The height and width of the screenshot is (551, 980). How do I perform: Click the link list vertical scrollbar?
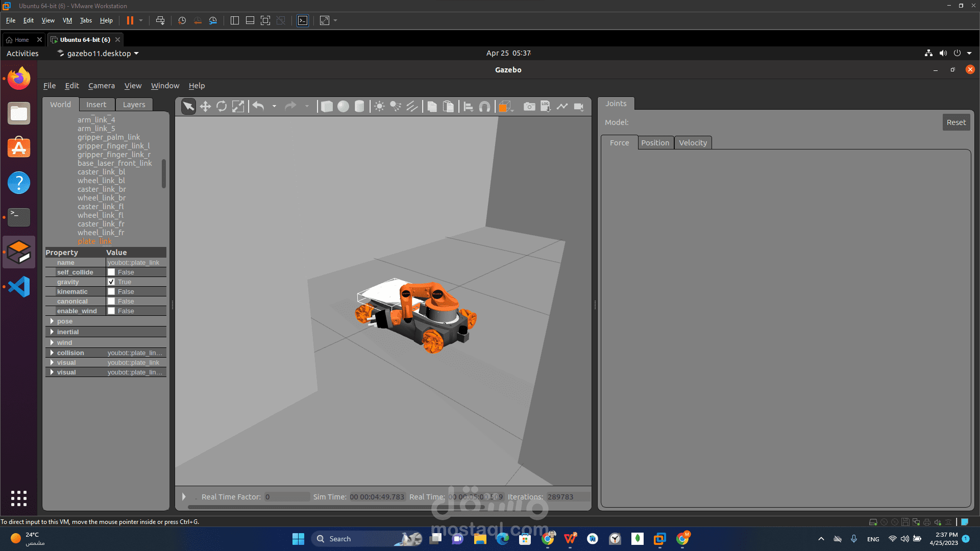[164, 173]
